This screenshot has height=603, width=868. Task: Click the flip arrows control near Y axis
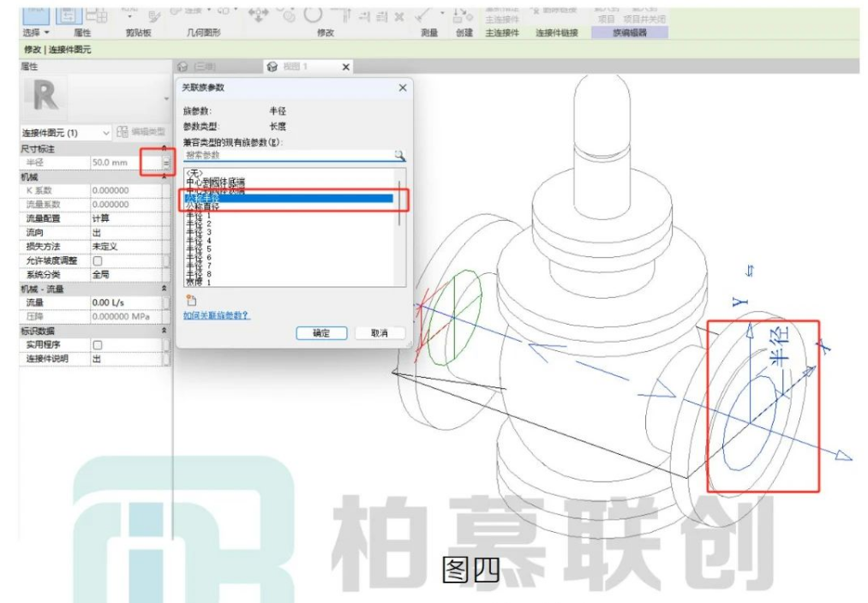pos(750,271)
